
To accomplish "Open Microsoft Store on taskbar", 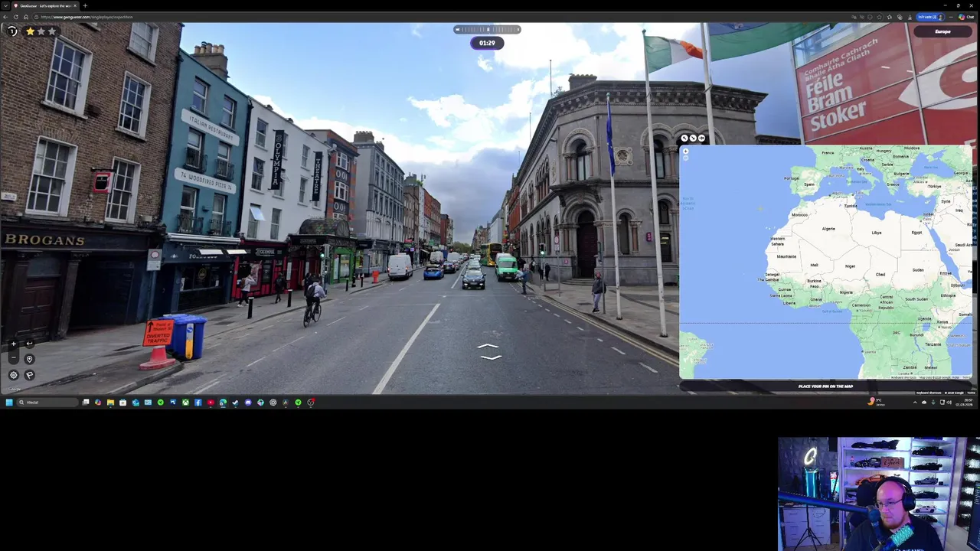I will coord(122,402).
